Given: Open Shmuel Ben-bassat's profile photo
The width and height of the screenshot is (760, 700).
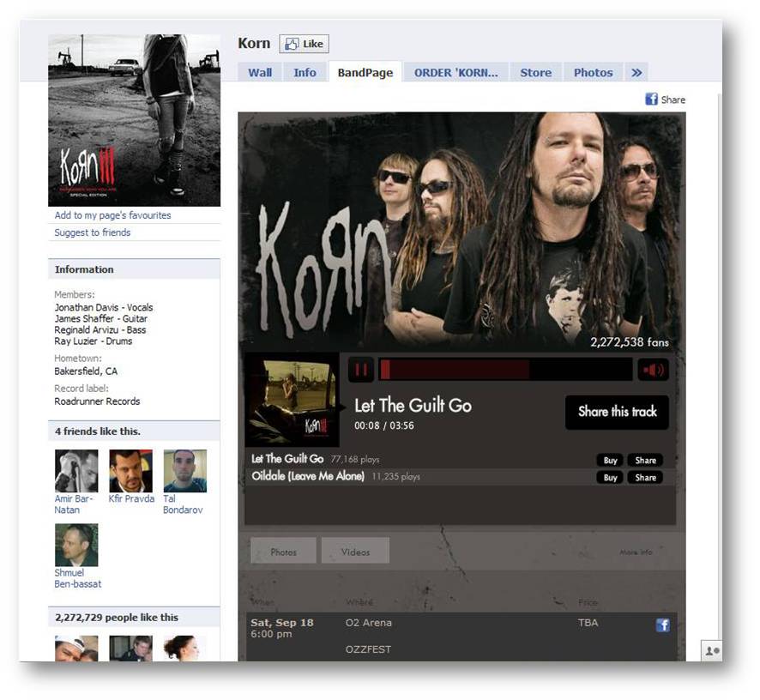Looking at the screenshot, I should point(76,545).
